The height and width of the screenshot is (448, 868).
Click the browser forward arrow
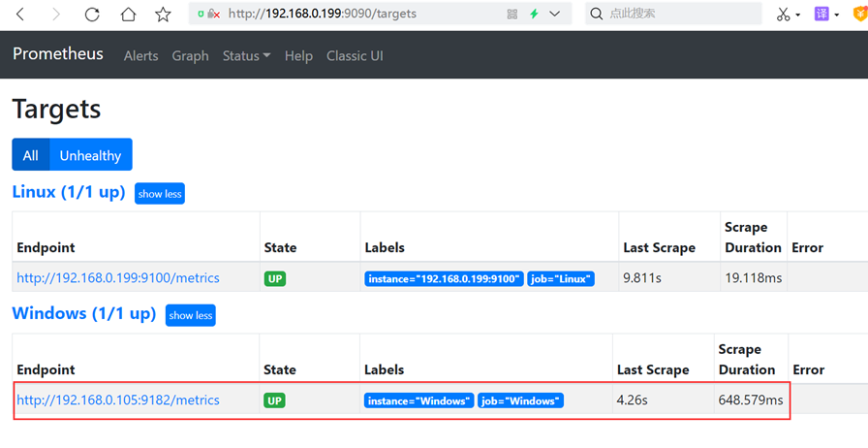click(x=56, y=14)
